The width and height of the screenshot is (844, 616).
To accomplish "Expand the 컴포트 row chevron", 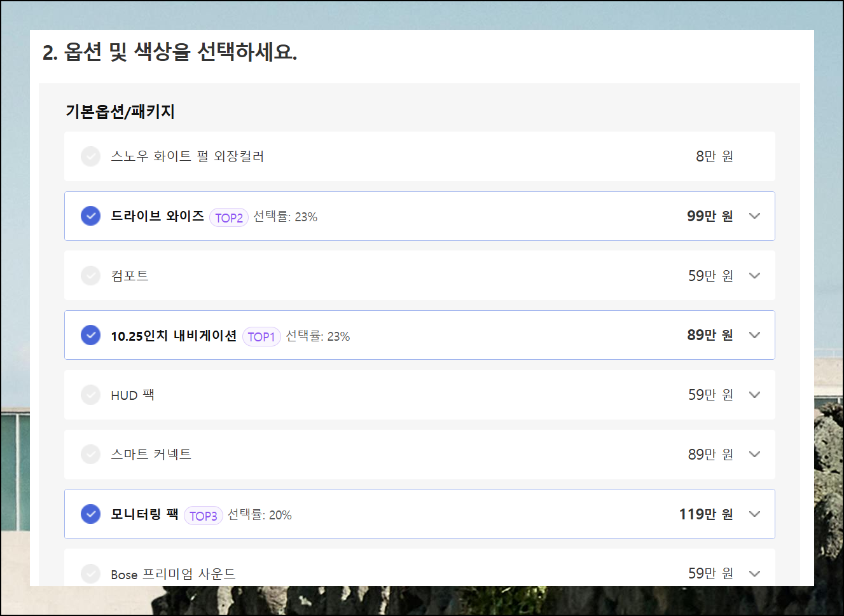I will [755, 275].
